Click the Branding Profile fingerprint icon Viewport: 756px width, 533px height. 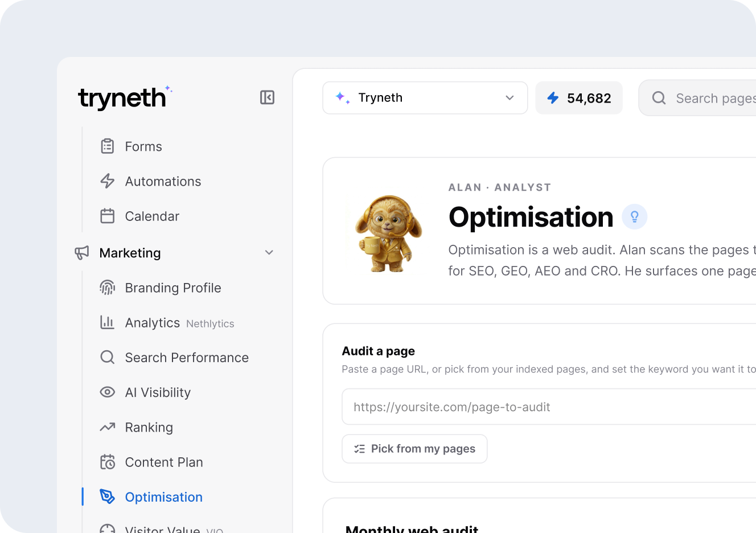point(107,288)
